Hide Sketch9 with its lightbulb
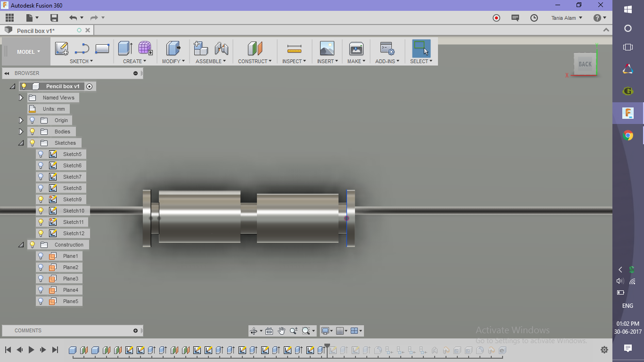Image resolution: width=644 pixels, height=362 pixels. (41, 199)
